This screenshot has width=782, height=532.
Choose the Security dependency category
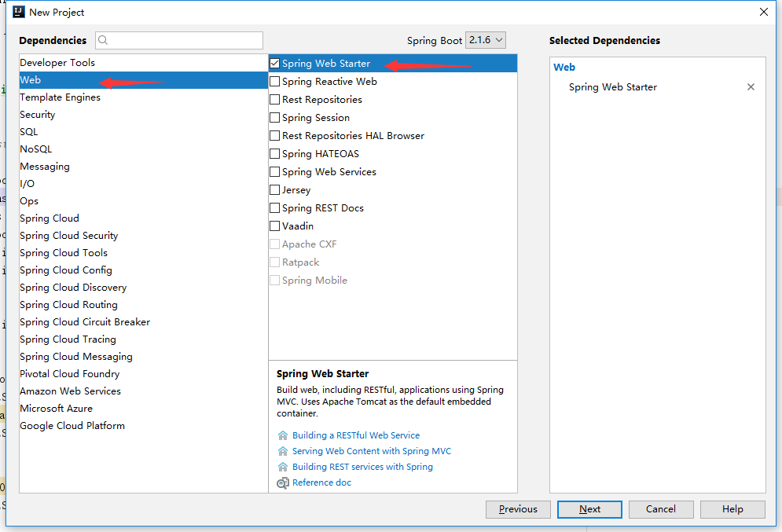38,115
